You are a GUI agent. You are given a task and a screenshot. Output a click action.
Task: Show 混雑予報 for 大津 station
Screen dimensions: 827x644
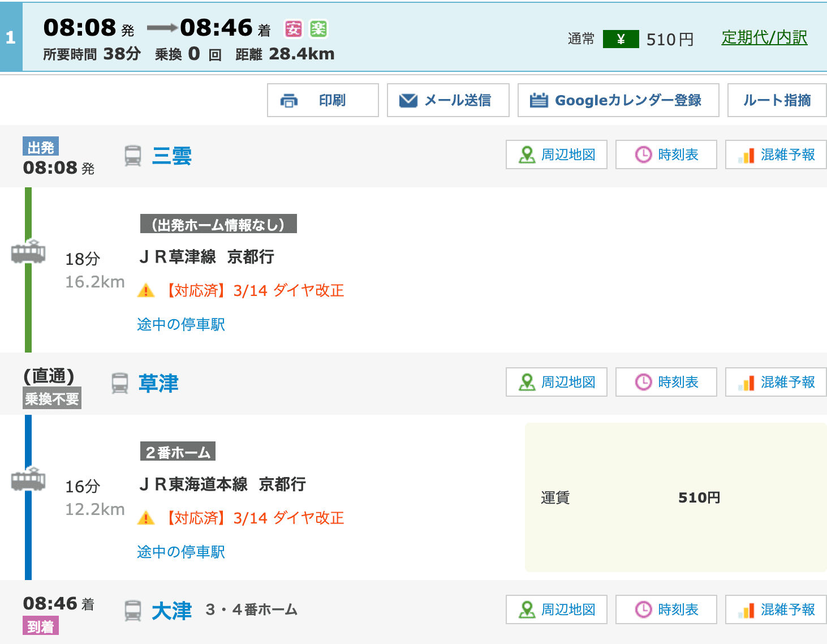[776, 609]
